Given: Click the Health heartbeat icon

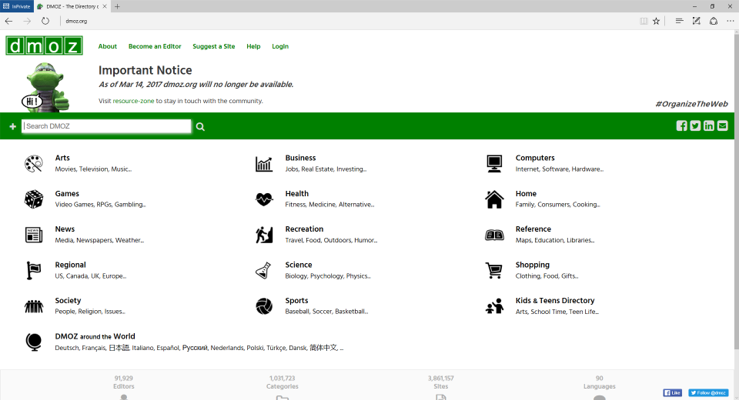Looking at the screenshot, I should (x=264, y=199).
